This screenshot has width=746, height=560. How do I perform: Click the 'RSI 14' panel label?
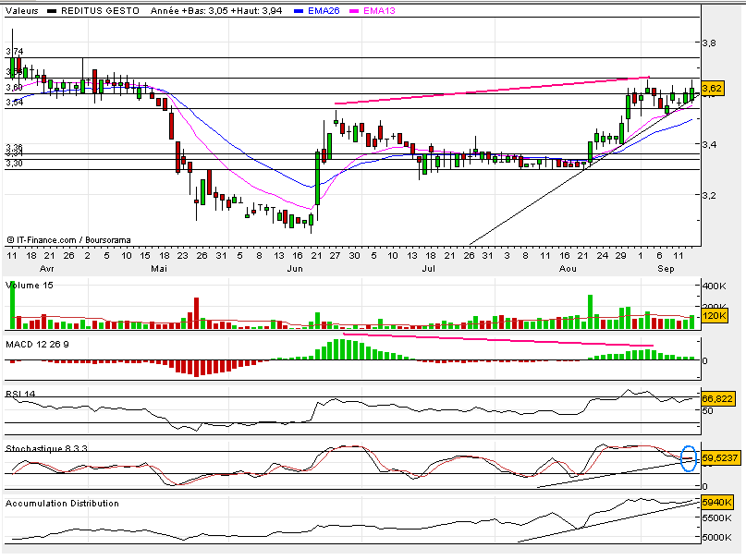point(20,394)
